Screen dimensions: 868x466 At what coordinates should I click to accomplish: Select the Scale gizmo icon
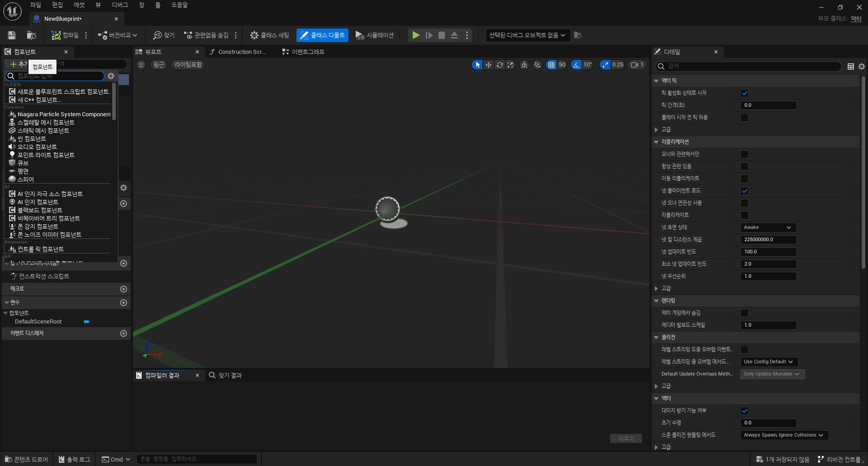click(x=510, y=65)
